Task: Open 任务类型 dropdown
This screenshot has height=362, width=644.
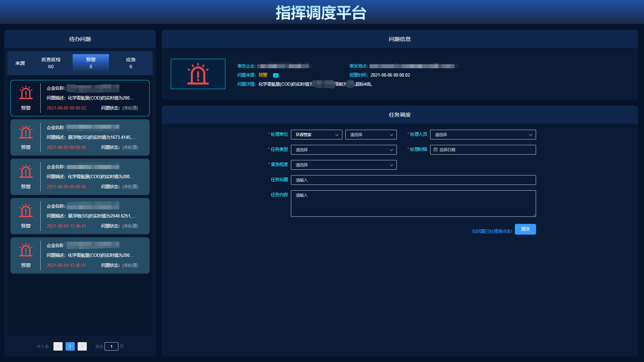Action: (344, 150)
